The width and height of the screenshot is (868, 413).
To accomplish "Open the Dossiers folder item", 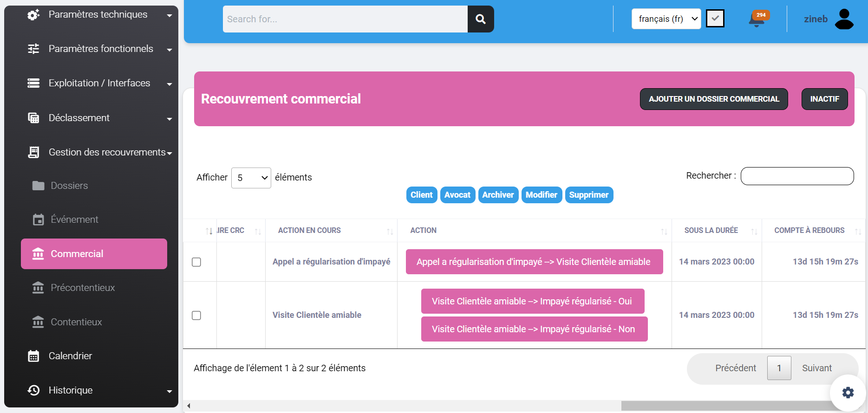I will pyautogui.click(x=69, y=186).
